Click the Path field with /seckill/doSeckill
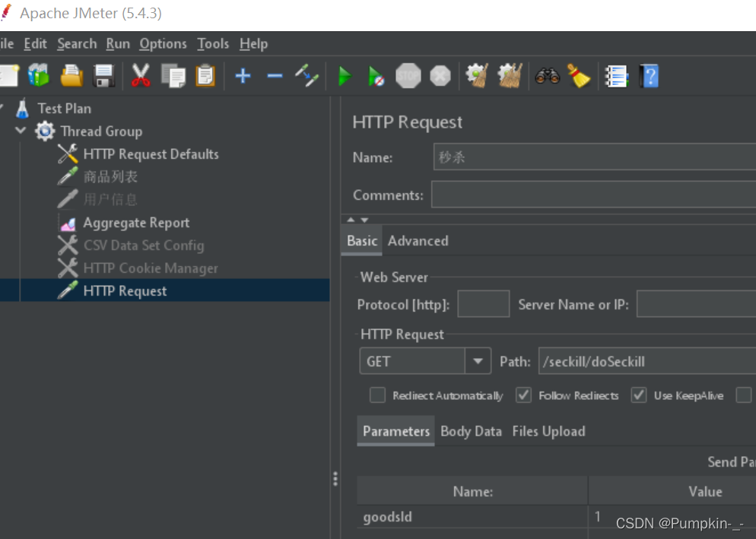The height and width of the screenshot is (539, 756). pos(647,361)
